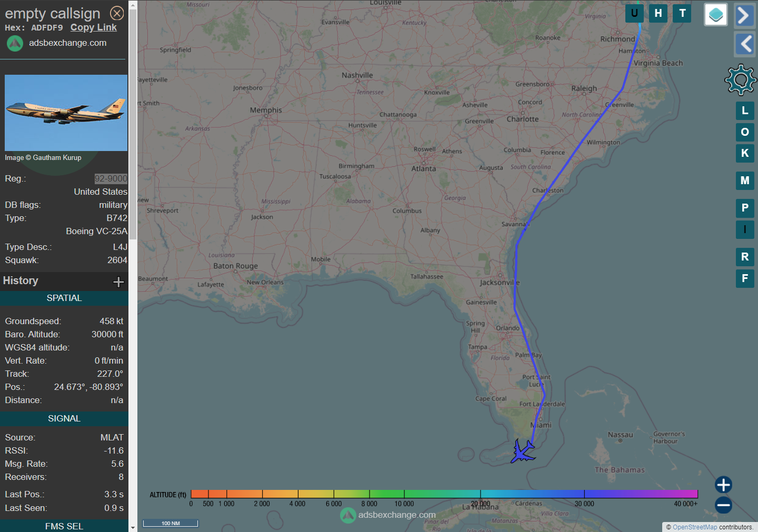Viewport: 758px width, 532px height.
Task: Click the left arrow sidebar button
Action: coord(744,44)
